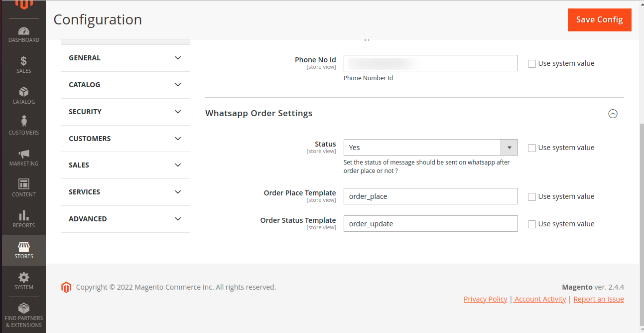This screenshot has height=333, width=644.
Task: Click the Phone Number Id hint text
Action: tap(368, 78)
